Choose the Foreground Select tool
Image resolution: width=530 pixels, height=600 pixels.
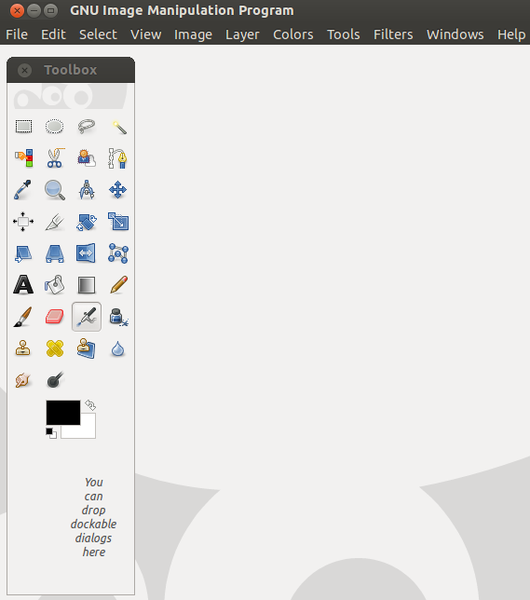click(x=86, y=158)
